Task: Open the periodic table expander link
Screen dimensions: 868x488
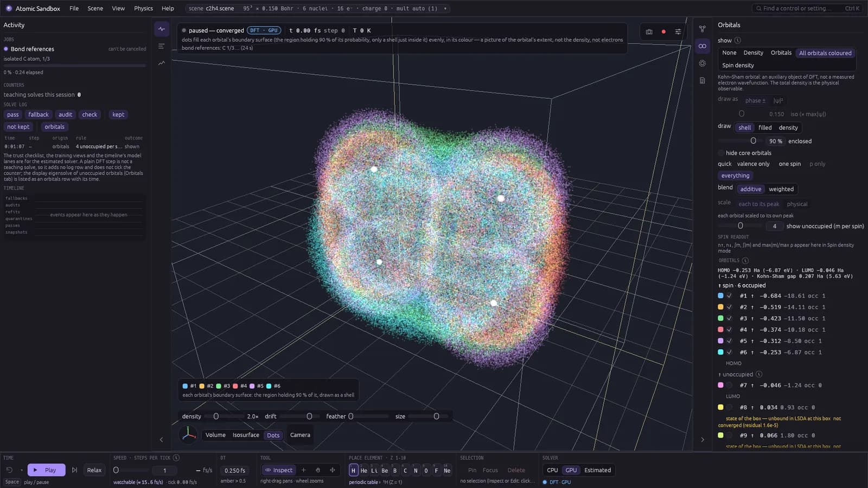Action: 365,482
